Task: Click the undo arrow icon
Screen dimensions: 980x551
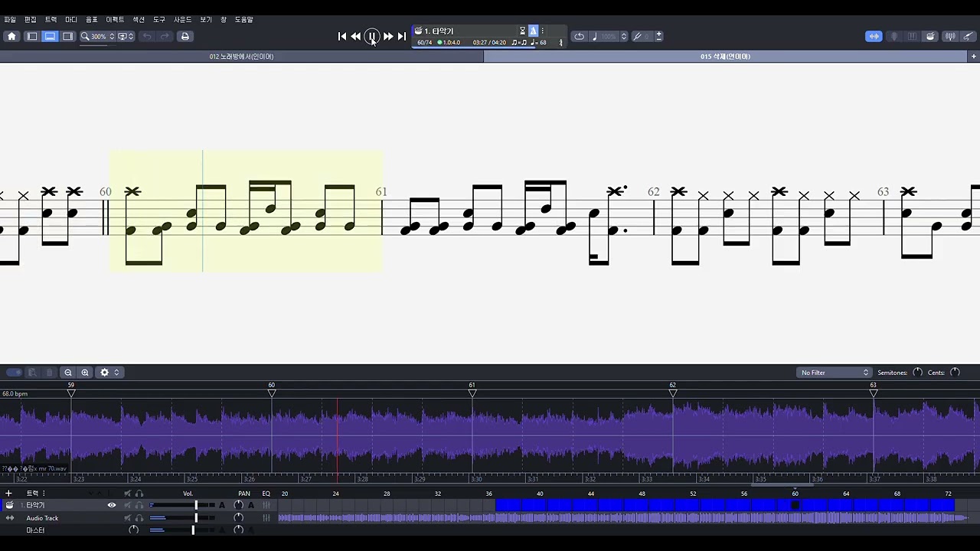Action: [146, 36]
